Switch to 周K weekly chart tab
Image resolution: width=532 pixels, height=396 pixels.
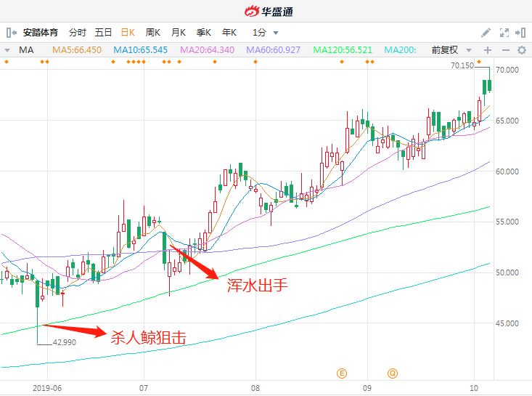pyautogui.click(x=152, y=33)
